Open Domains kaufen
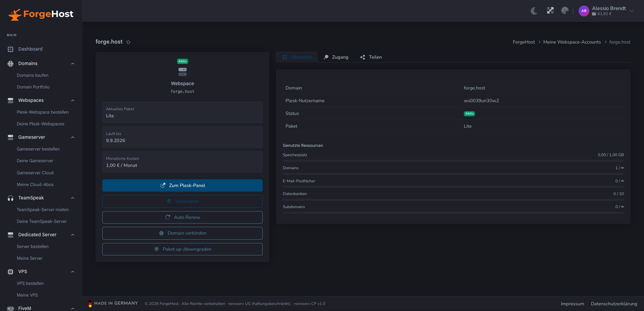The image size is (644, 311). (33, 75)
